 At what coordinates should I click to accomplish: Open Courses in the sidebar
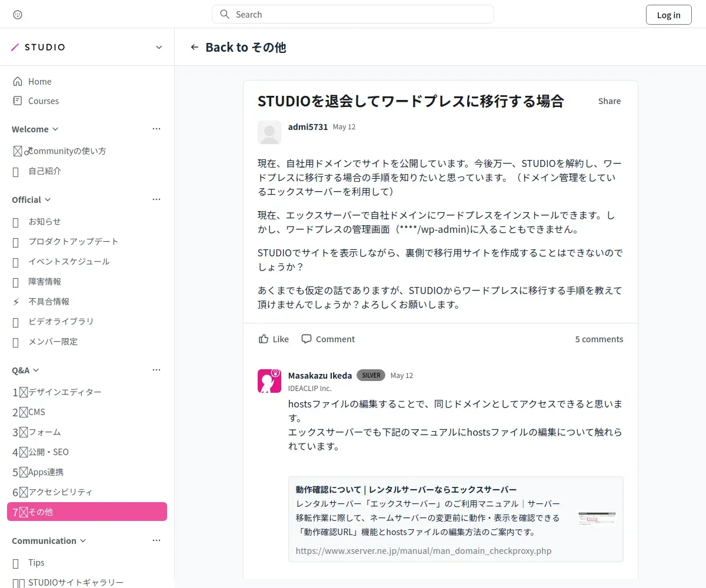point(87,101)
